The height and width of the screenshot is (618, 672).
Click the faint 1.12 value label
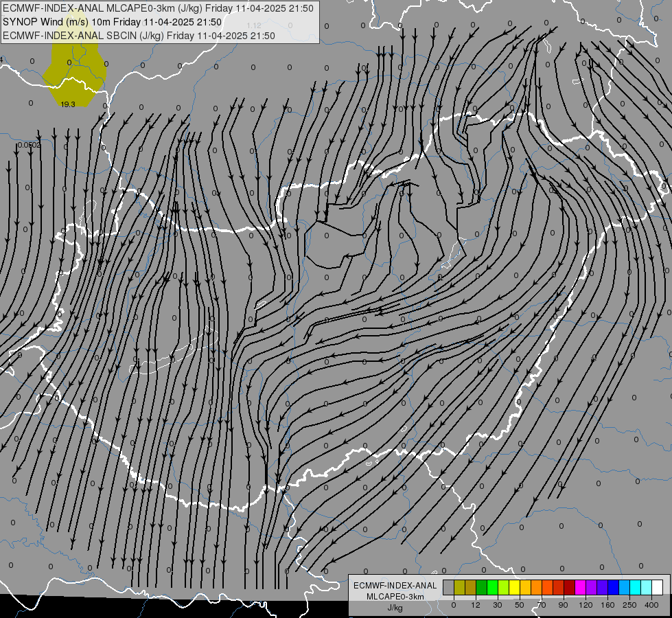pos(254,25)
